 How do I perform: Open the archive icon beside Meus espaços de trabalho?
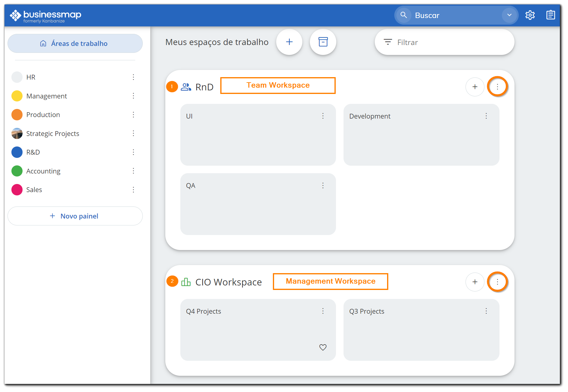(x=323, y=42)
